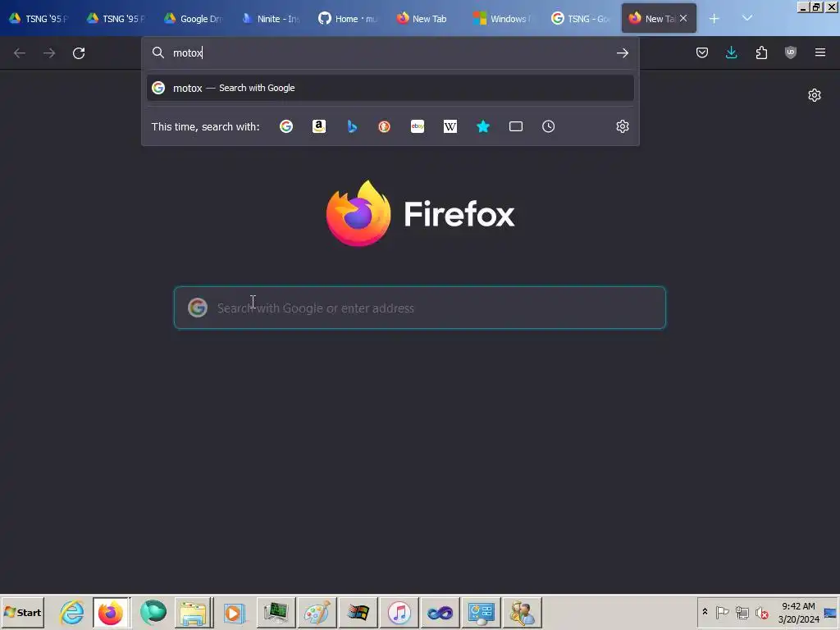The height and width of the screenshot is (630, 840).
Task: Click the muted volume tray icon
Action: point(761,612)
